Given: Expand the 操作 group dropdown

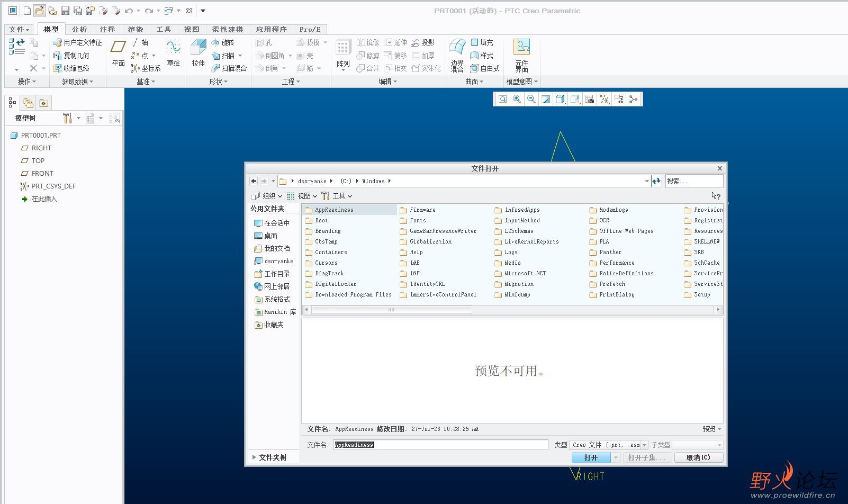Looking at the screenshot, I should pos(27,82).
